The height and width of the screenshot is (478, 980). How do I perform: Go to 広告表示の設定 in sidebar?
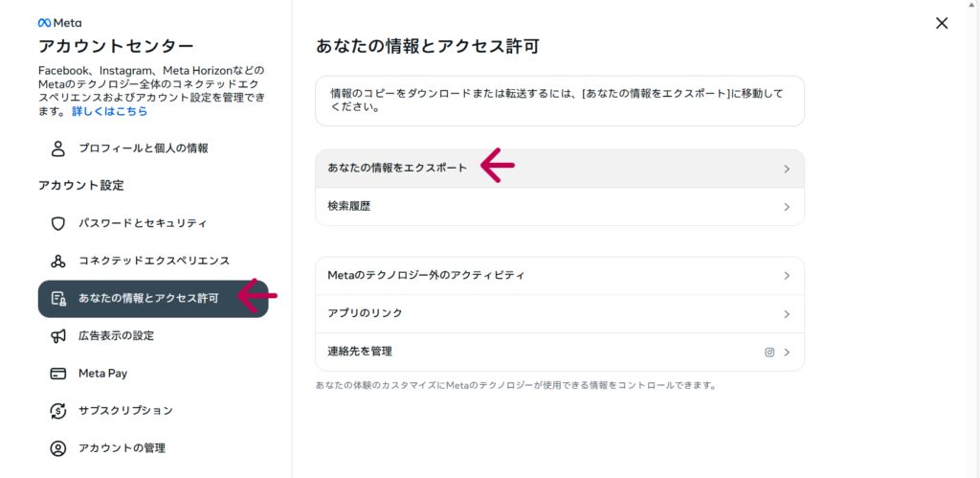(116, 335)
